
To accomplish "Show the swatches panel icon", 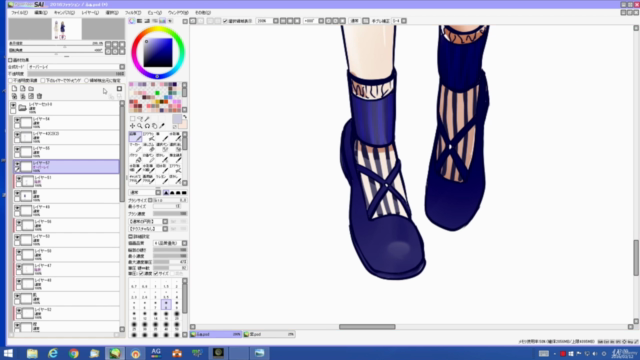I will tap(162, 21).
